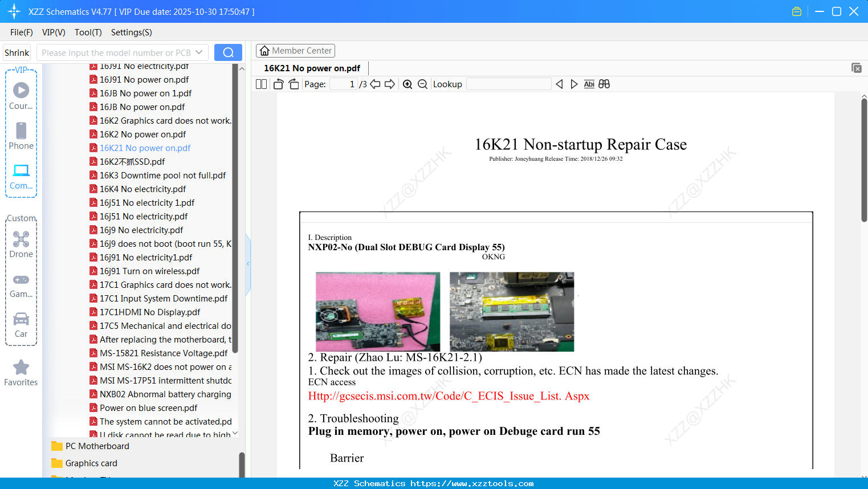
Task: Open NXB02 Abnormal battery charging file
Action: click(x=161, y=394)
